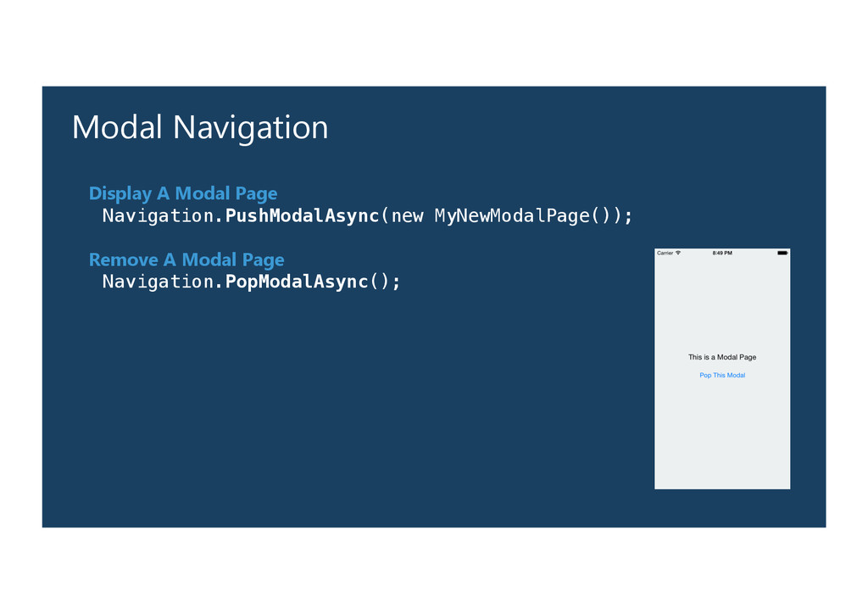Viewport: 868px width, 614px height.
Task: Click the bold PushModalAsync method name
Action: click(x=303, y=215)
